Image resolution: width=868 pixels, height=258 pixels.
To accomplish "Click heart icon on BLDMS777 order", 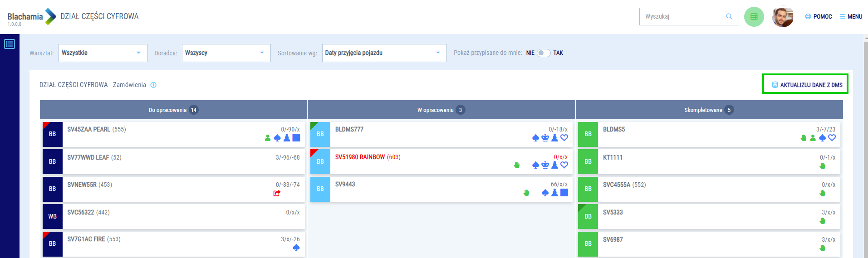I will coord(564,138).
